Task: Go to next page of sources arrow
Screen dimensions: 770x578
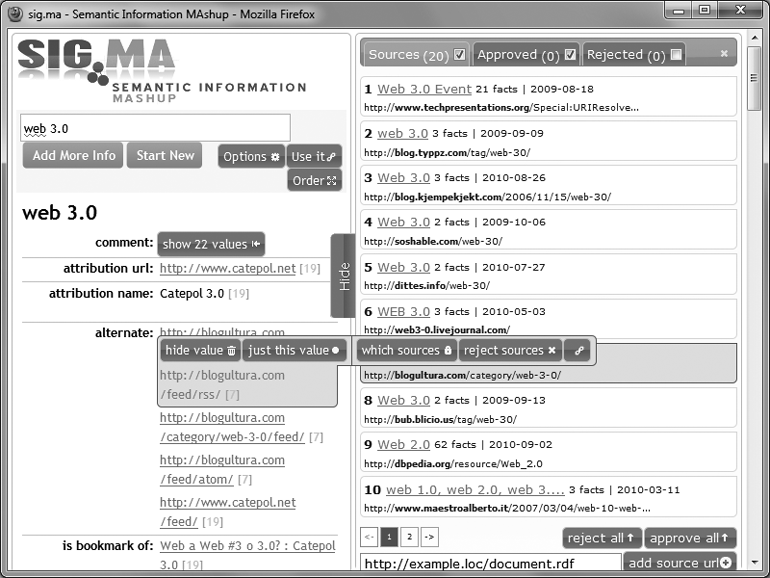Action: coord(430,537)
